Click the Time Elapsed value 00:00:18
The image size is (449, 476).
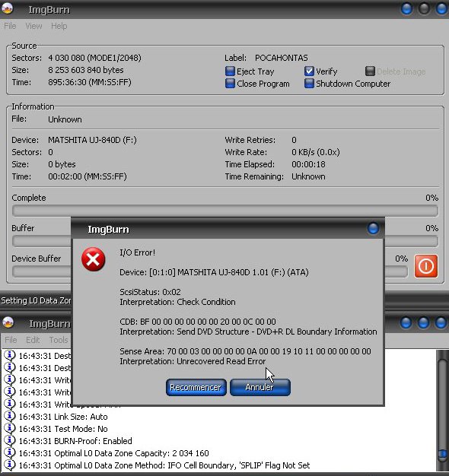pos(308,164)
